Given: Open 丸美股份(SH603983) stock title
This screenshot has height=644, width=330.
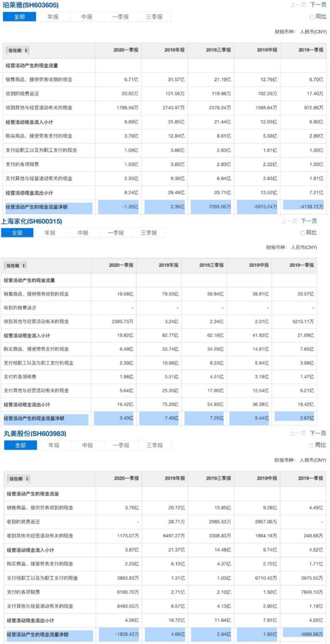Looking at the screenshot, I should point(35,433).
